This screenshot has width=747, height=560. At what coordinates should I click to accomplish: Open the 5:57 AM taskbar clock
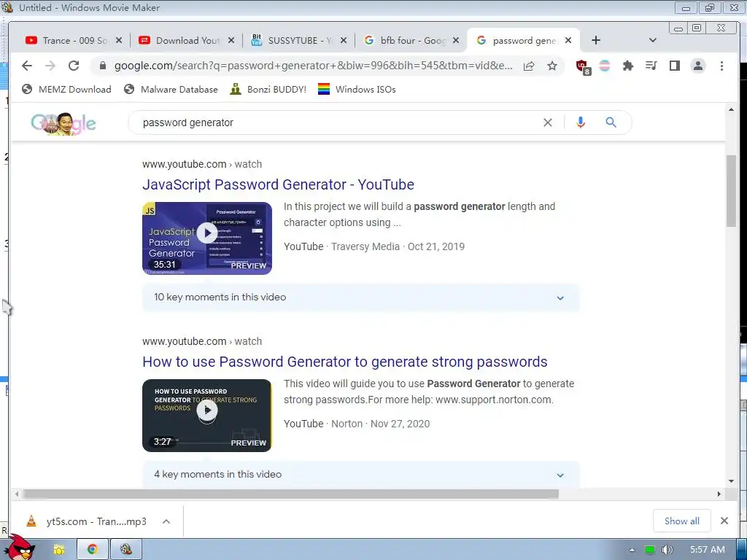point(707,550)
